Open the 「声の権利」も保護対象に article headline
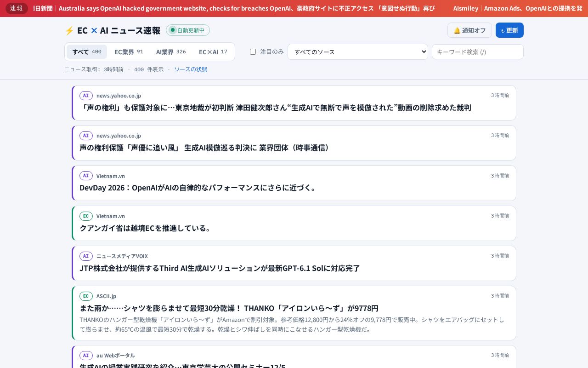Image resolution: width=588 pixels, height=368 pixels. (275, 107)
